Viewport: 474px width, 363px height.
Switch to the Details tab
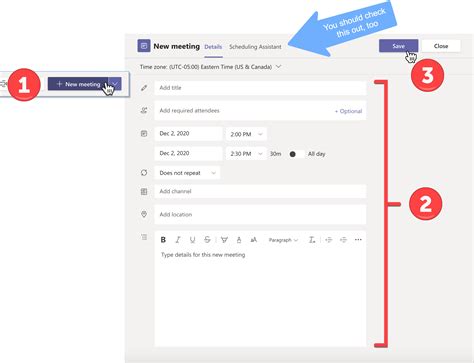click(x=213, y=47)
